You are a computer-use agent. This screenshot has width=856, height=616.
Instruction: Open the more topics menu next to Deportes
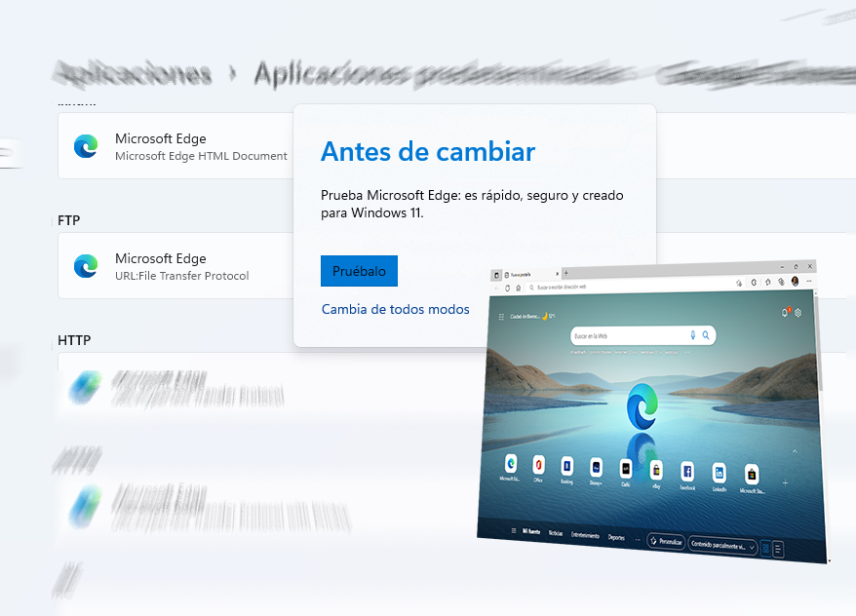tap(636, 538)
